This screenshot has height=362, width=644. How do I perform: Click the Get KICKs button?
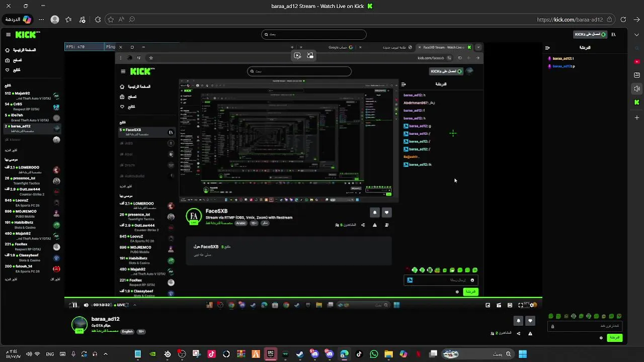[x=590, y=34]
